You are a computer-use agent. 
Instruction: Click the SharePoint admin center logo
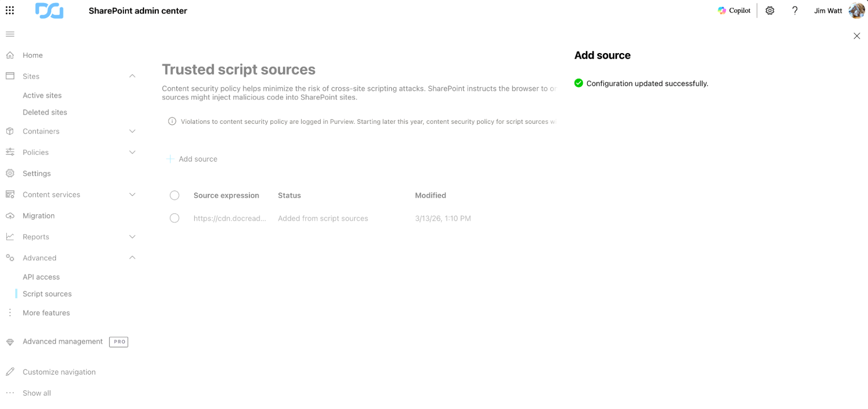click(49, 10)
